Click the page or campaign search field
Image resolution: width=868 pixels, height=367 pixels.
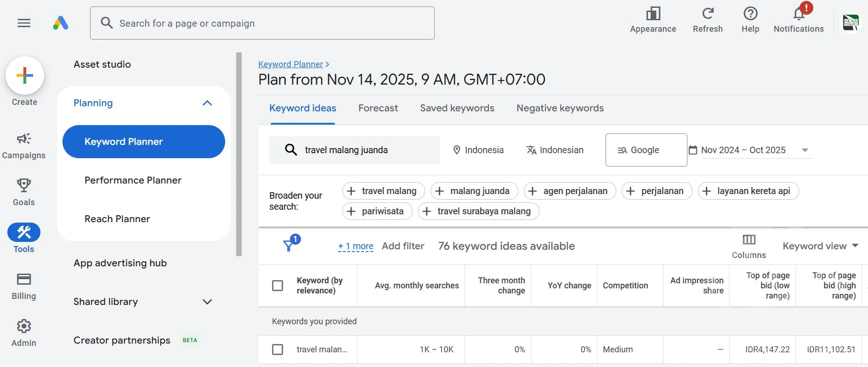click(x=262, y=23)
